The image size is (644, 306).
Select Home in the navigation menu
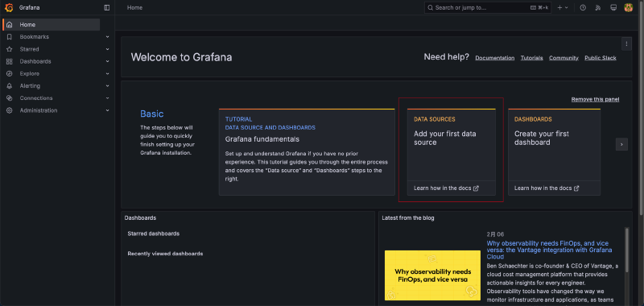click(52, 25)
